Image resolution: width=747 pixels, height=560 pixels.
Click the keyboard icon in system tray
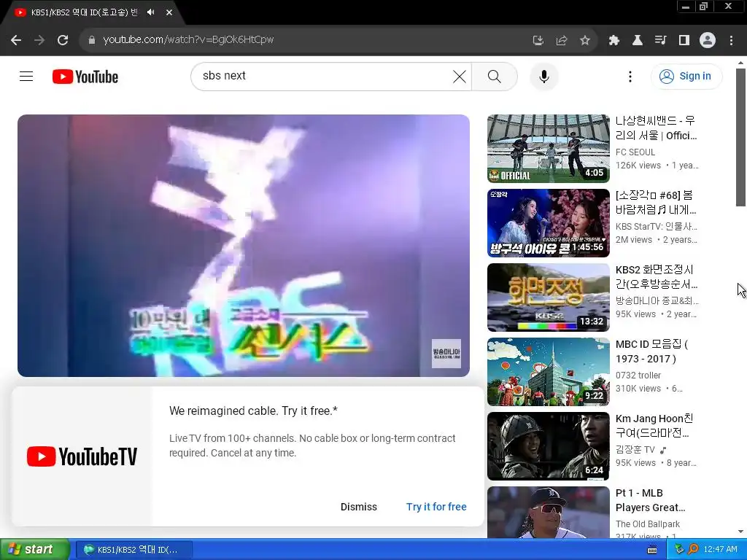[652, 550]
